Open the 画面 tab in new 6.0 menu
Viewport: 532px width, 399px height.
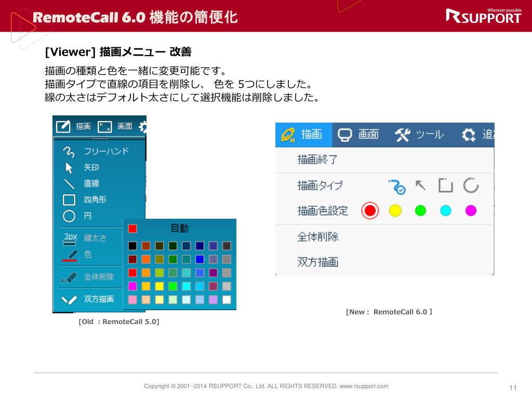pos(360,135)
